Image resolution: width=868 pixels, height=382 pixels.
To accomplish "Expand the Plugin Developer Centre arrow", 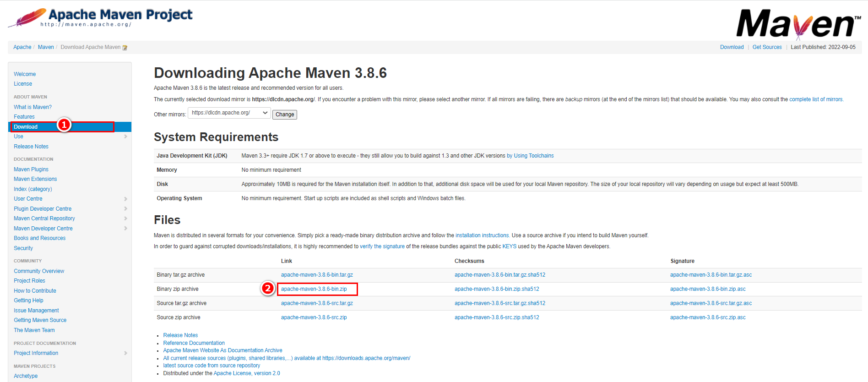I will 125,209.
